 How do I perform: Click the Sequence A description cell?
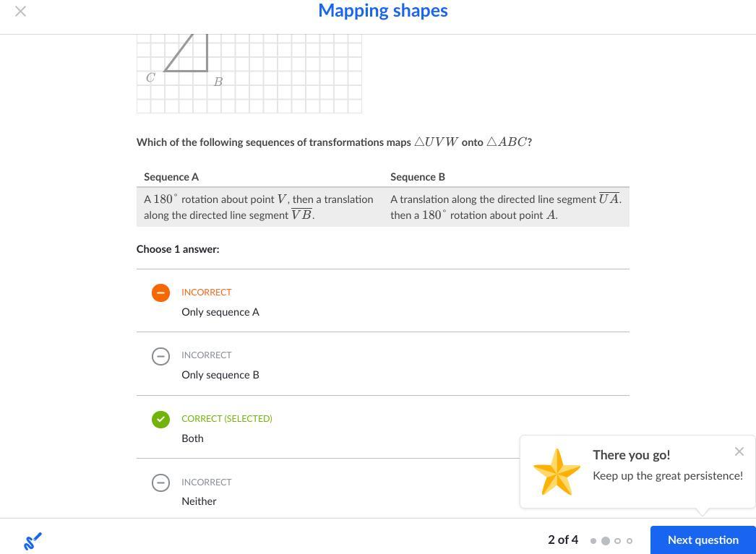click(x=259, y=207)
